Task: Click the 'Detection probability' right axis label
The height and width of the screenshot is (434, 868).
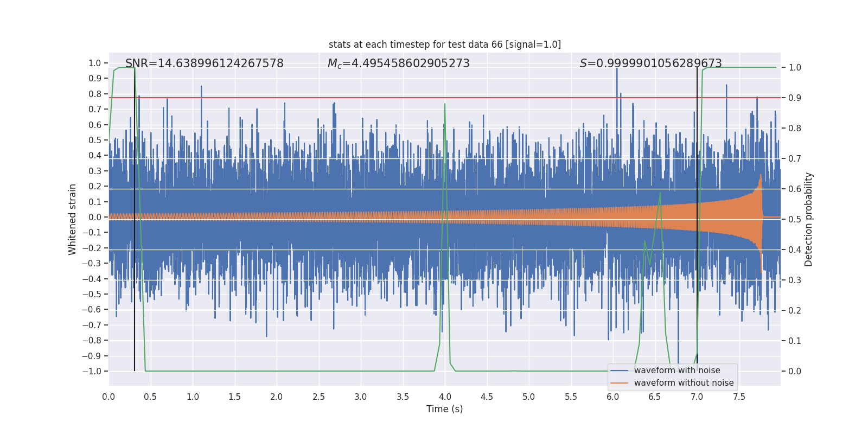Action: pos(808,219)
